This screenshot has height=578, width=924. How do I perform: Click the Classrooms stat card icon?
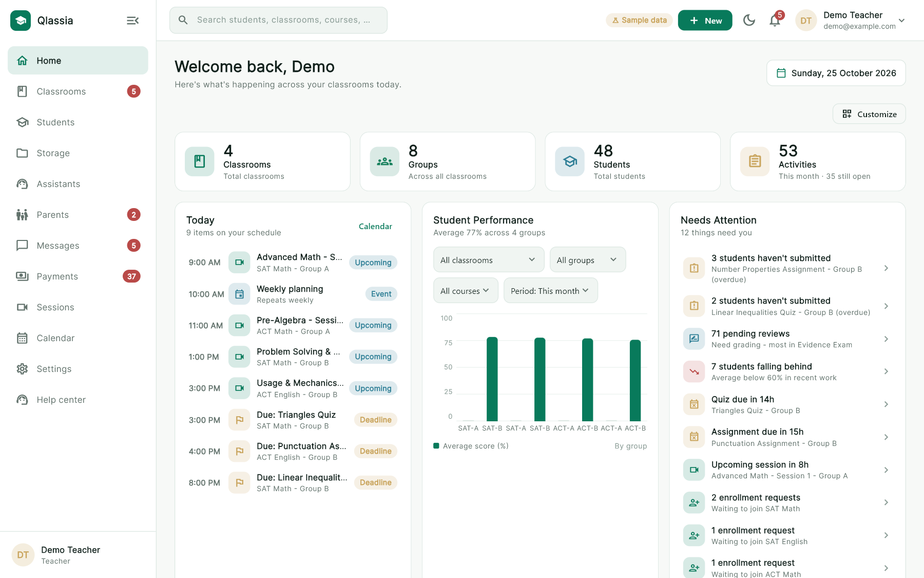point(200,161)
